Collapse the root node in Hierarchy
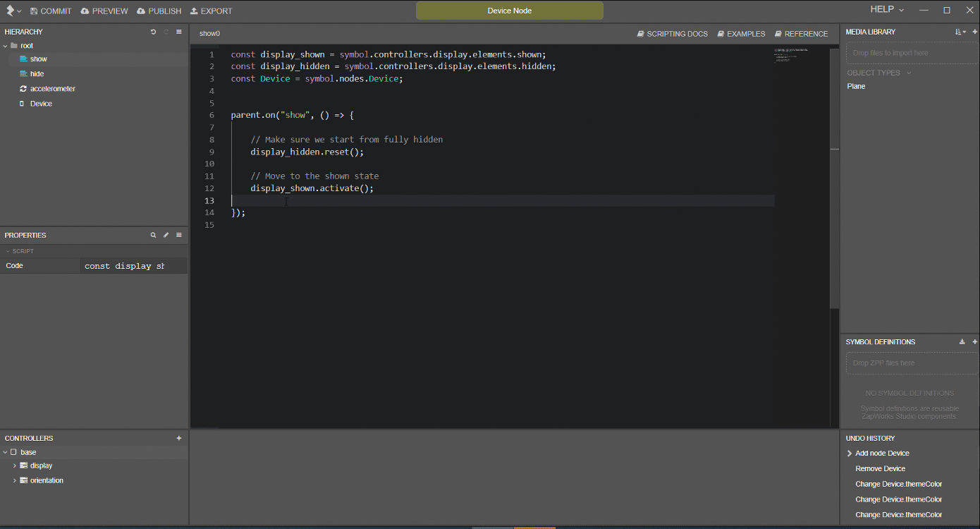The height and width of the screenshot is (529, 980). [5, 45]
